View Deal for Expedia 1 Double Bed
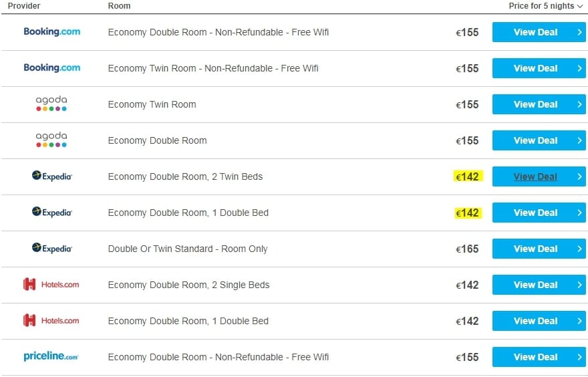Image resolution: width=588 pixels, height=377 pixels. coord(539,213)
